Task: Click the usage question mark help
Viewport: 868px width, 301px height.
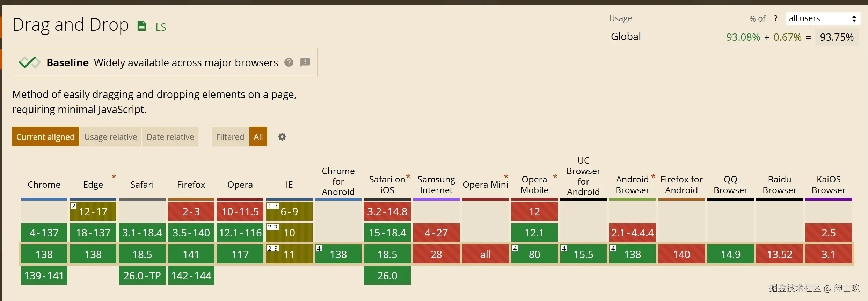Action: click(x=775, y=18)
